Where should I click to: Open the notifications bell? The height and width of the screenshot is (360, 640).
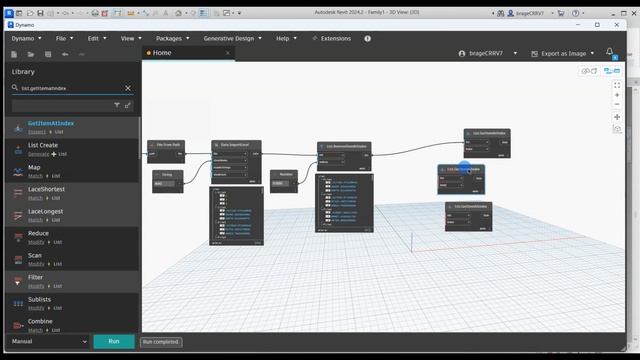[609, 52]
